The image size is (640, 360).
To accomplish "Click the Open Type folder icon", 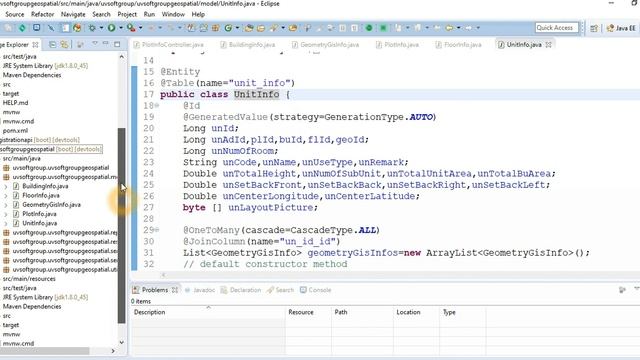I will tap(249, 28).
